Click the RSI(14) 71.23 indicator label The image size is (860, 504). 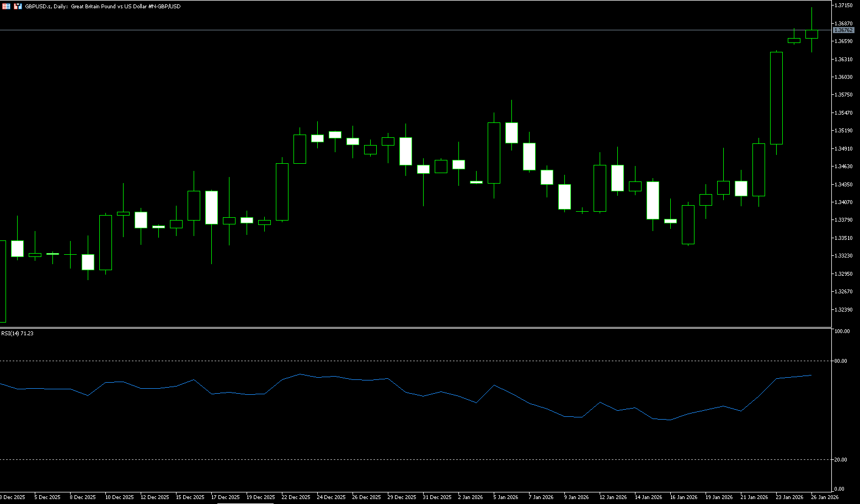(17, 334)
